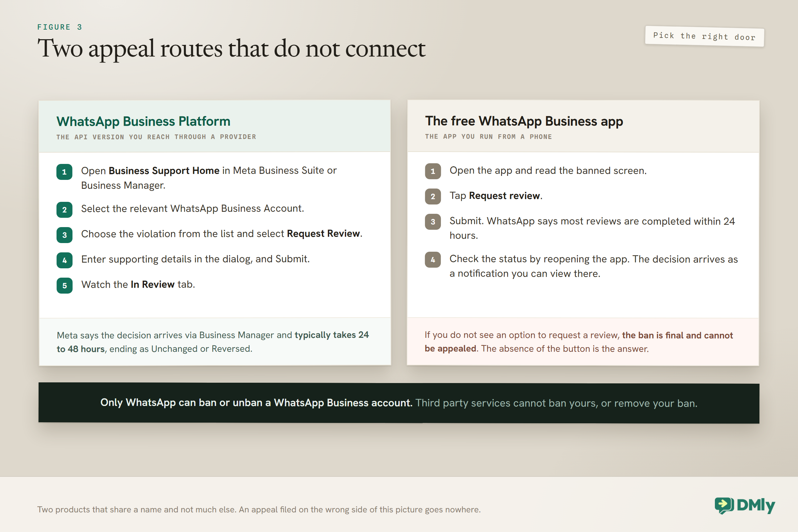Select the 'WhatsApp Business Platform' heading
The image size is (798, 532).
click(143, 121)
